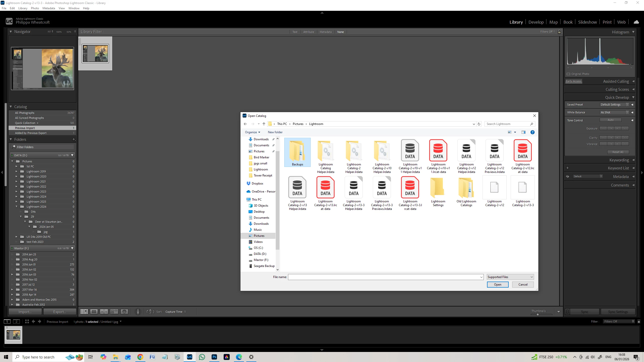Enable the Original Photo checkbox under Histogram
The width and height of the screenshot is (644, 362).
(569, 74)
